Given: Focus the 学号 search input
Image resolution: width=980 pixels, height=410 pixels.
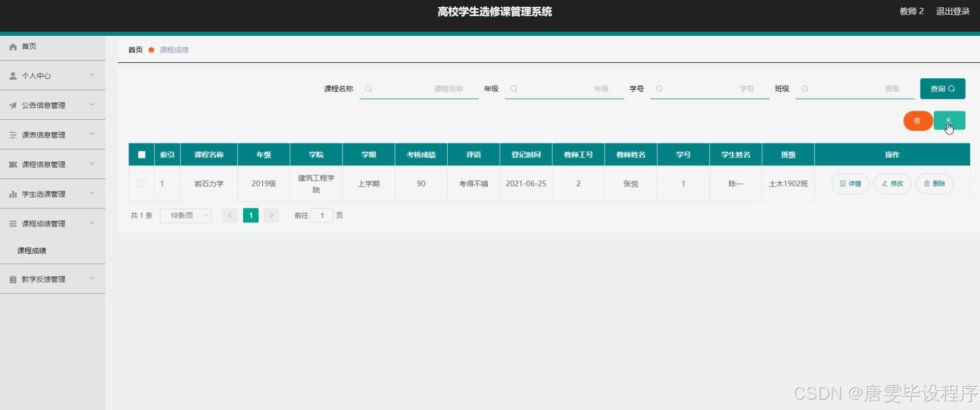Looking at the screenshot, I should coord(709,89).
